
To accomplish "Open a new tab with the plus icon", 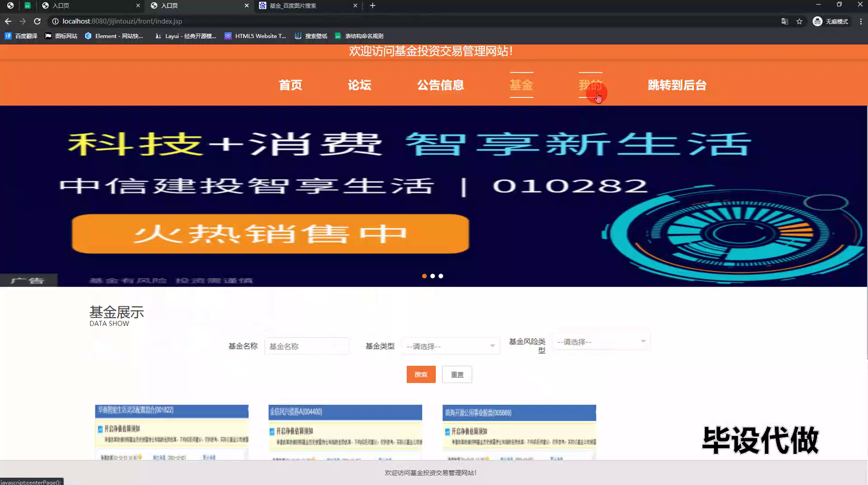I will coord(373,5).
